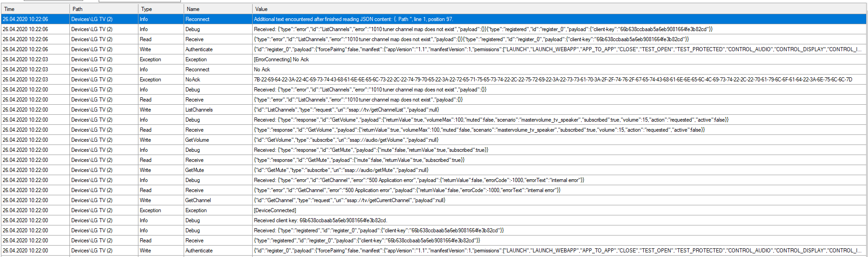Select the 'Additional text encountered' Reconnect row
868x257 pixels.
tap(353, 19)
